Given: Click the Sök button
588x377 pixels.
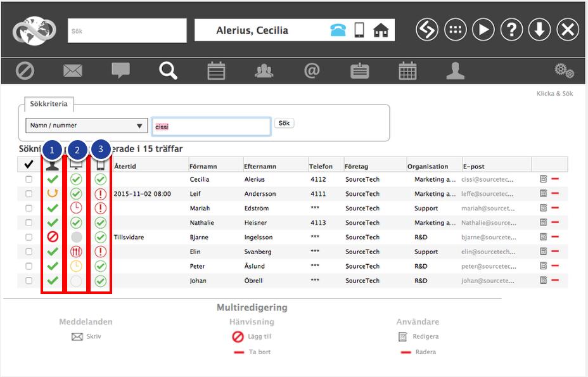Looking at the screenshot, I should pos(284,123).
